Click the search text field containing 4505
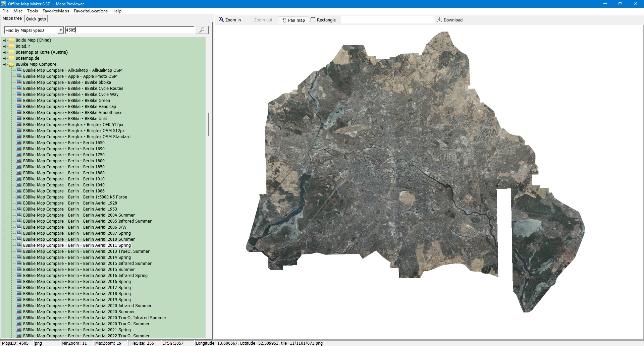Viewport: 644px width, 346px height. [x=129, y=30]
